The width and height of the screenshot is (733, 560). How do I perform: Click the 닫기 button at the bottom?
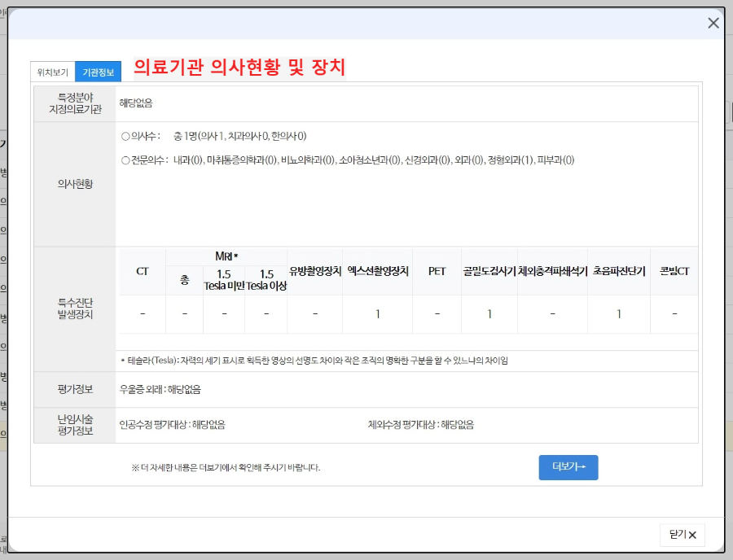pos(682,534)
